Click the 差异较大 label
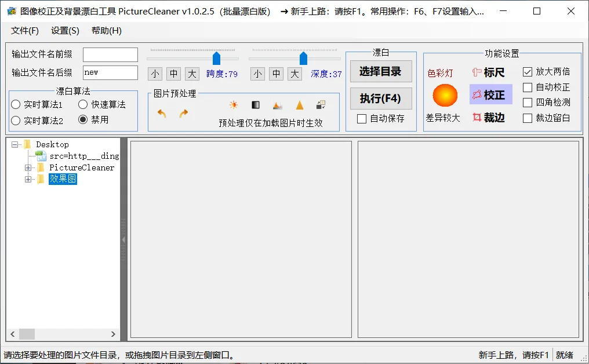Image resolution: width=589 pixels, height=364 pixels. (443, 118)
